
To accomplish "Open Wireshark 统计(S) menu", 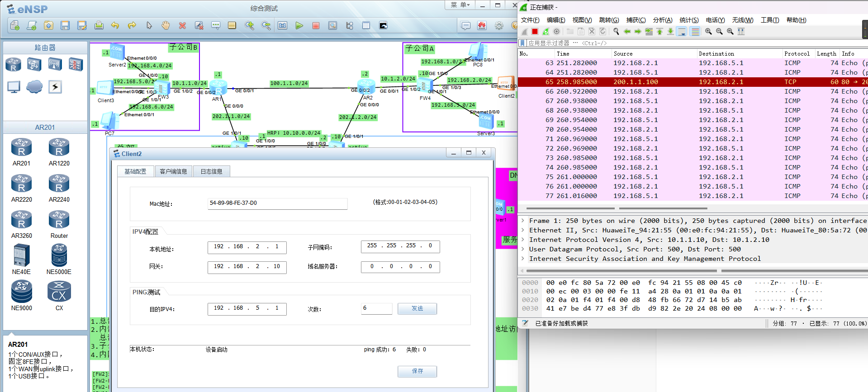I will 689,20.
